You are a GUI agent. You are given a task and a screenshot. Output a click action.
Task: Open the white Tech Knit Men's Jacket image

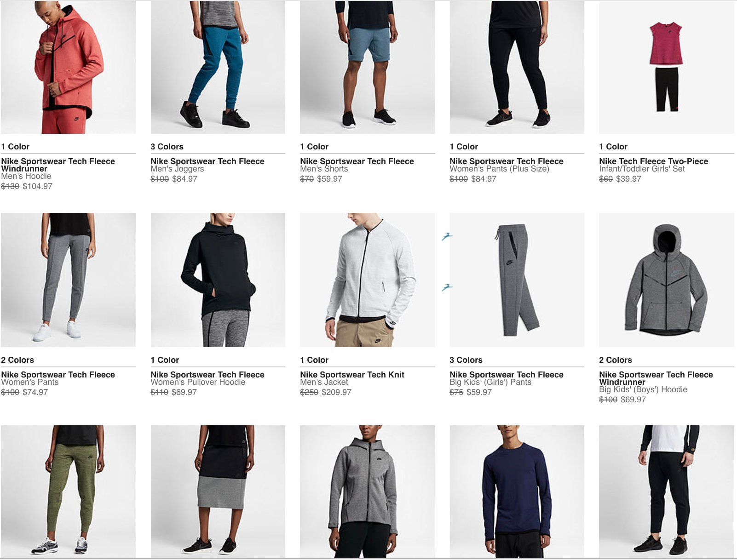[x=368, y=280]
